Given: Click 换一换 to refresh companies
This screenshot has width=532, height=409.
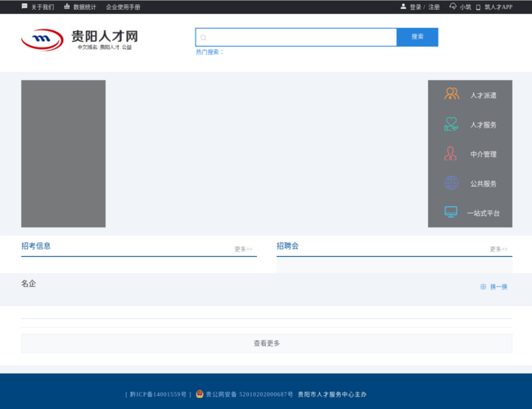Looking at the screenshot, I should point(498,287).
